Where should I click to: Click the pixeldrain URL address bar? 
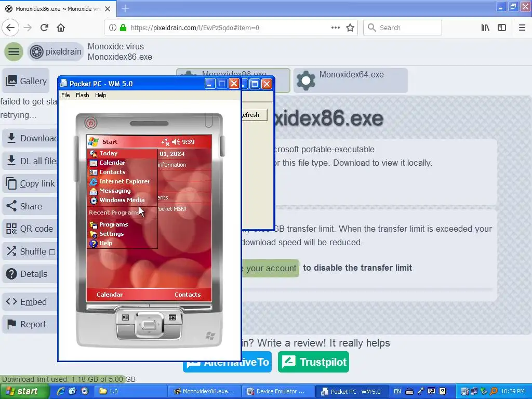click(231, 28)
